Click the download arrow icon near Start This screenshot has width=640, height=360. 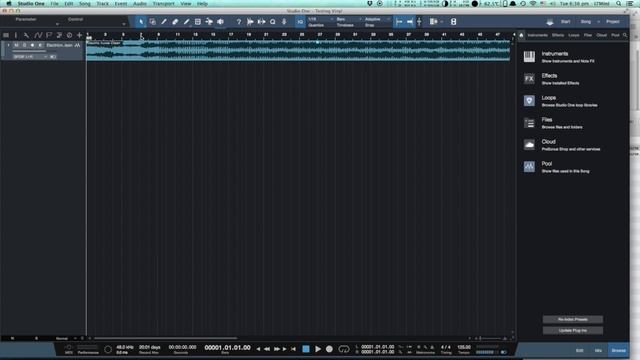[x=550, y=22]
